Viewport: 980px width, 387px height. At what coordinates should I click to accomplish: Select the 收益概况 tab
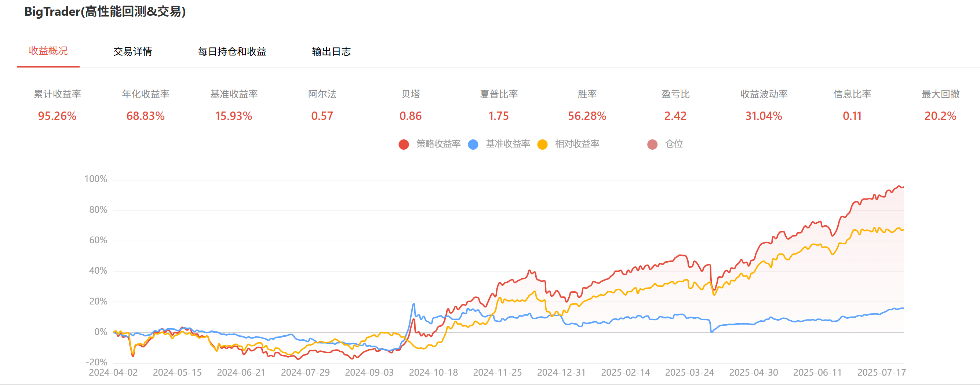[48, 51]
